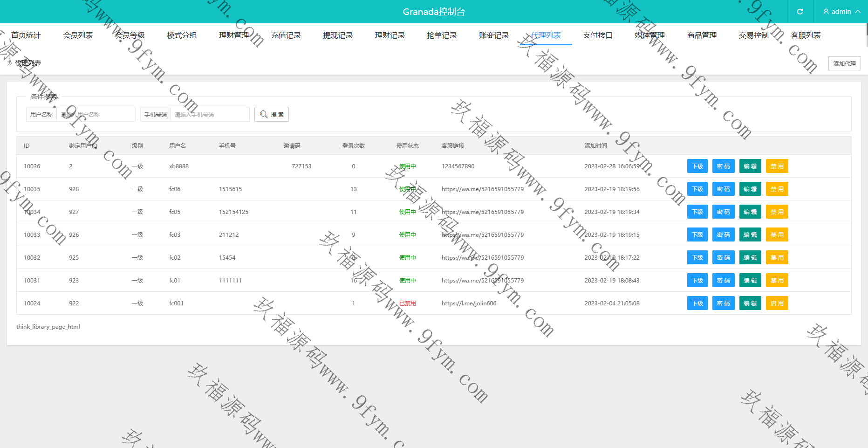Click the search button with magnifier icon
This screenshot has width=868, height=448.
[272, 114]
